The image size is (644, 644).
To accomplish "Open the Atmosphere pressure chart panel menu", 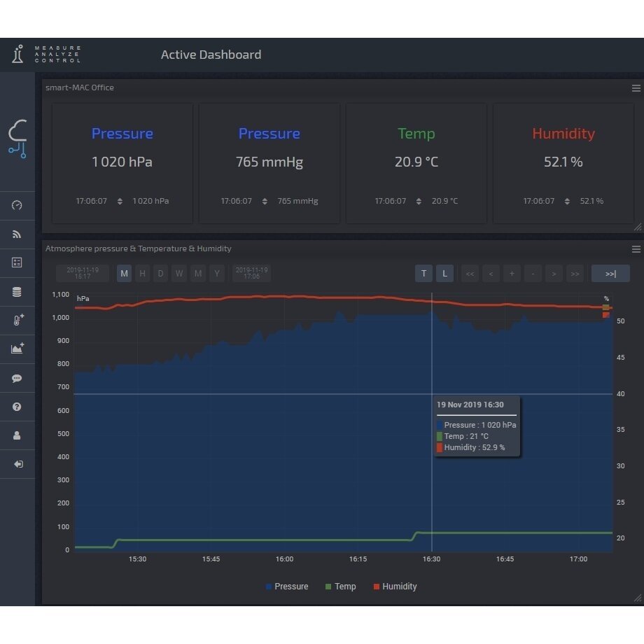I will (x=636, y=249).
